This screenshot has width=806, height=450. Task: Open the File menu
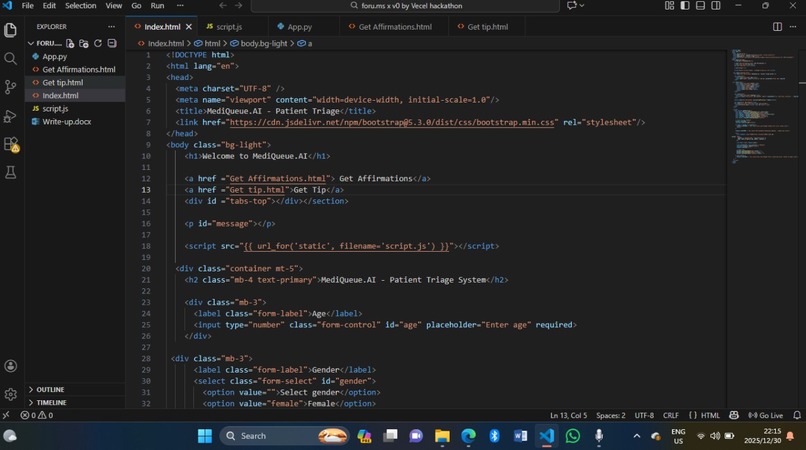[x=27, y=6]
